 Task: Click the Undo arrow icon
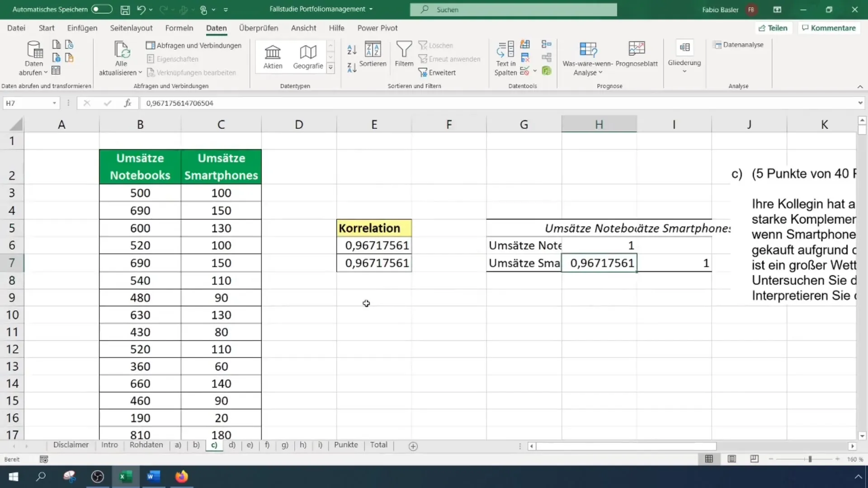(x=141, y=9)
